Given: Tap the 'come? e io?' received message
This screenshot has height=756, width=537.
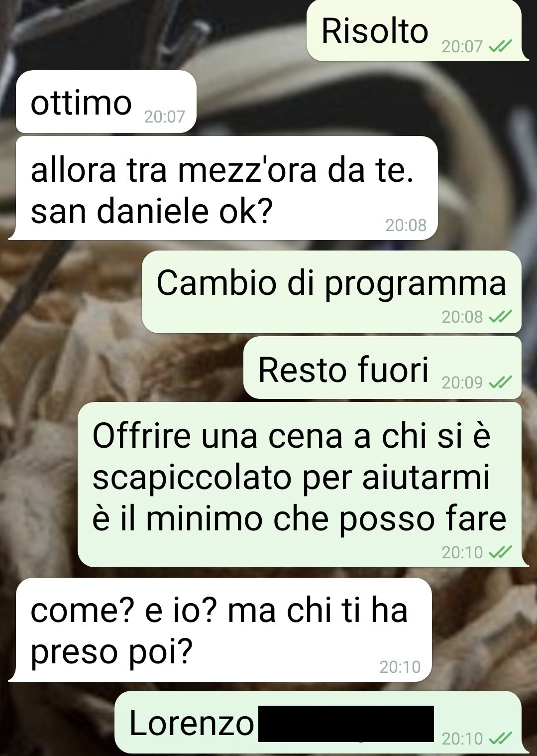Looking at the screenshot, I should (x=220, y=630).
